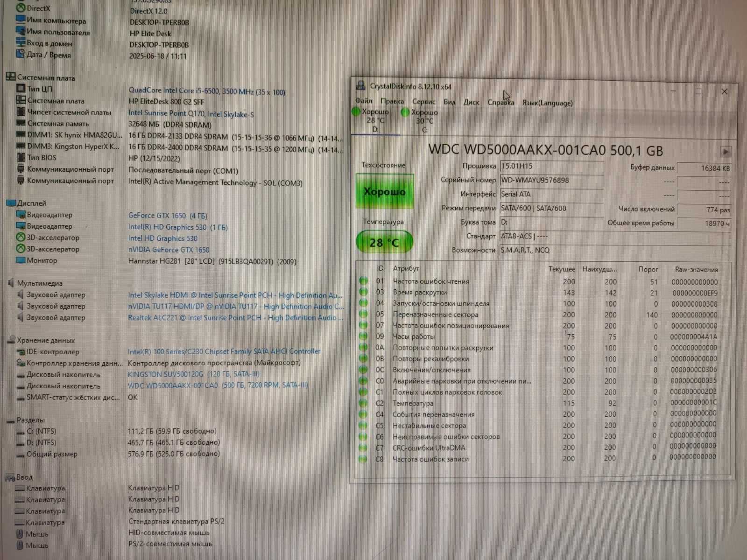Click the Текущее column header
This screenshot has height=560, width=747.
coord(562,269)
